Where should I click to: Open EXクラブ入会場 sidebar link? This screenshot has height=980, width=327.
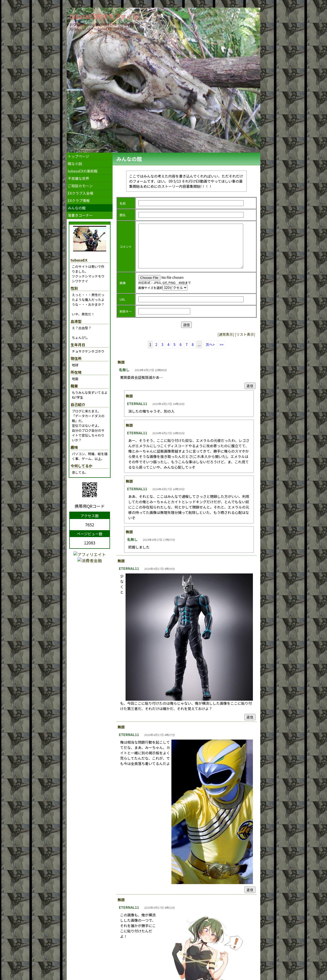tap(89, 193)
